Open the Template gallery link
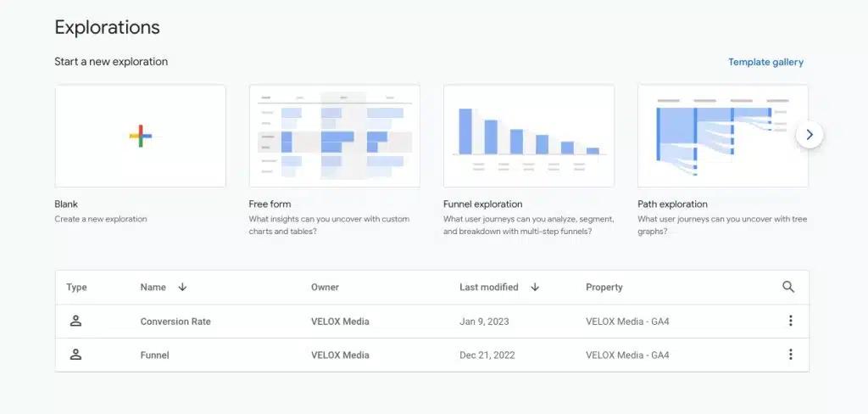The image size is (868, 414). click(765, 62)
